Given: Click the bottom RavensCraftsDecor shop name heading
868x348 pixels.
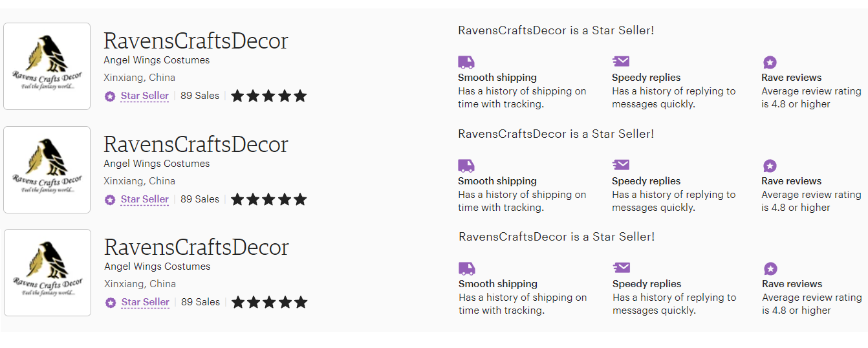Looking at the screenshot, I should (196, 247).
